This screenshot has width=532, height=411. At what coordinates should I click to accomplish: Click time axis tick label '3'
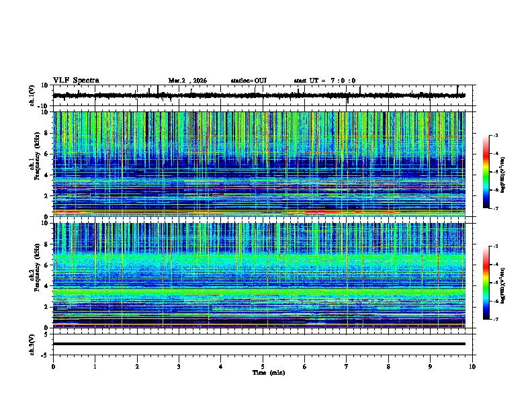[179, 367]
